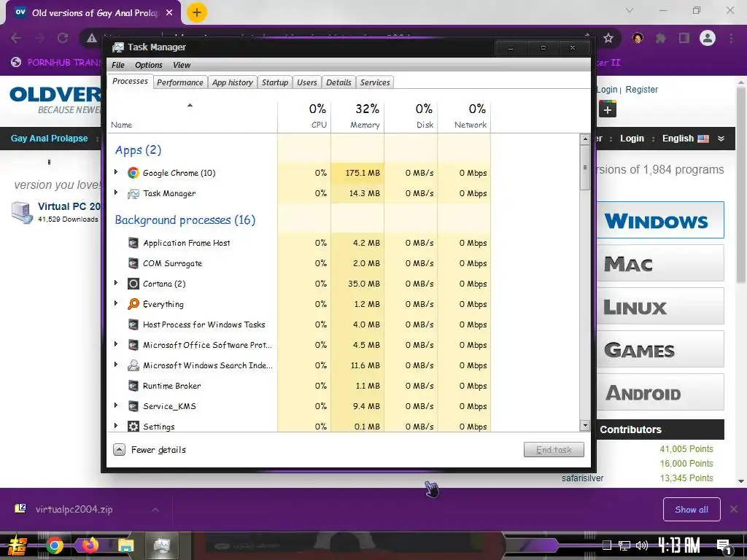This screenshot has width=747, height=560.
Task: Expand the Service_KMS process entry
Action: click(116, 405)
